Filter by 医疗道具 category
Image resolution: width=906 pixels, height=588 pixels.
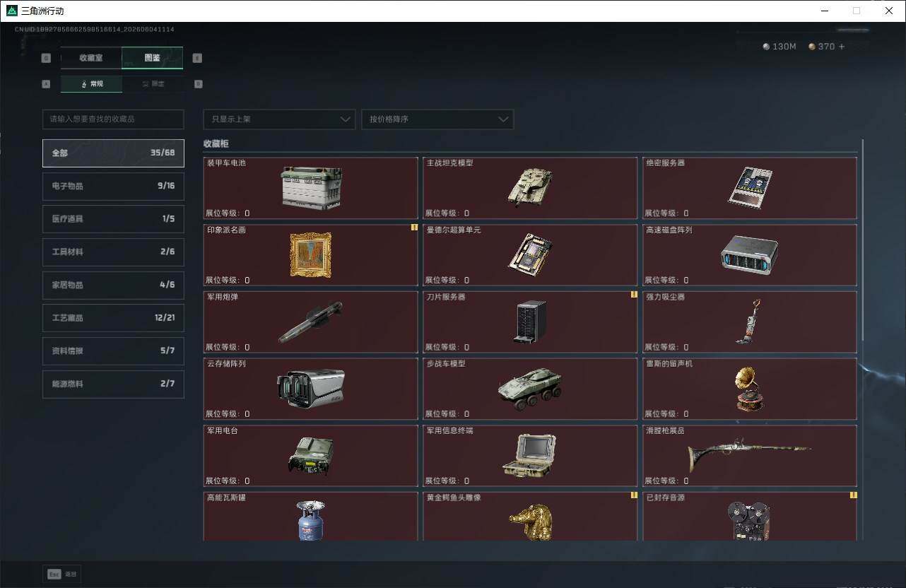(x=113, y=219)
